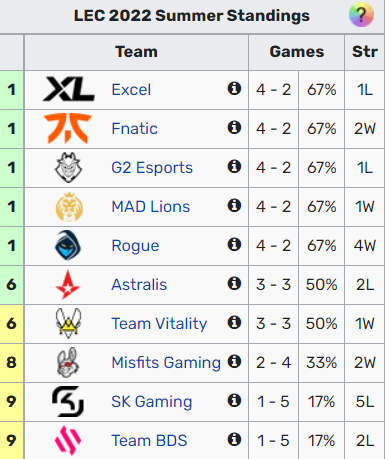The image size is (385, 459).
Task: Open the G2 Esports team link
Action: pyautogui.click(x=152, y=168)
